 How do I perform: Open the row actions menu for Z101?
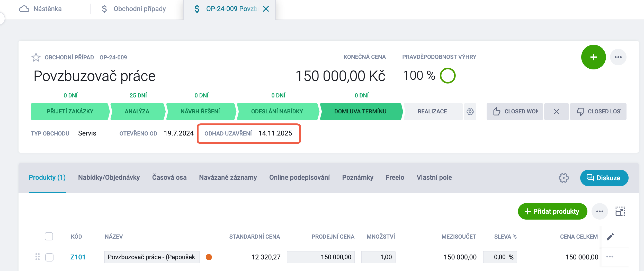pyautogui.click(x=610, y=257)
